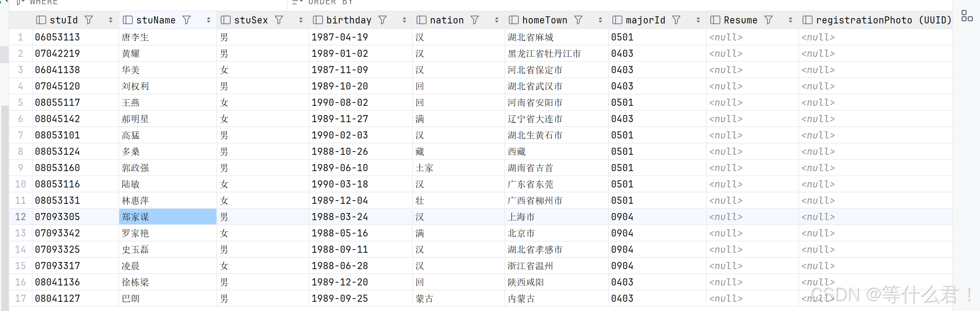Select hometown cell 辽宁省大连市
Screen dimensions: 980x311
557,119
